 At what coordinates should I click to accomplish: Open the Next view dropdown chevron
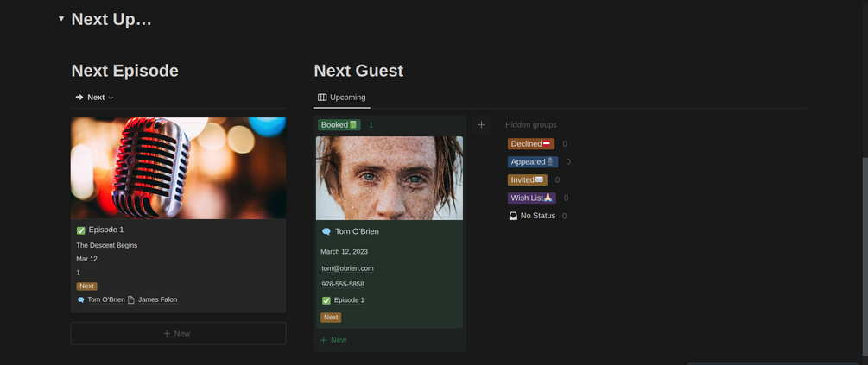[111, 98]
